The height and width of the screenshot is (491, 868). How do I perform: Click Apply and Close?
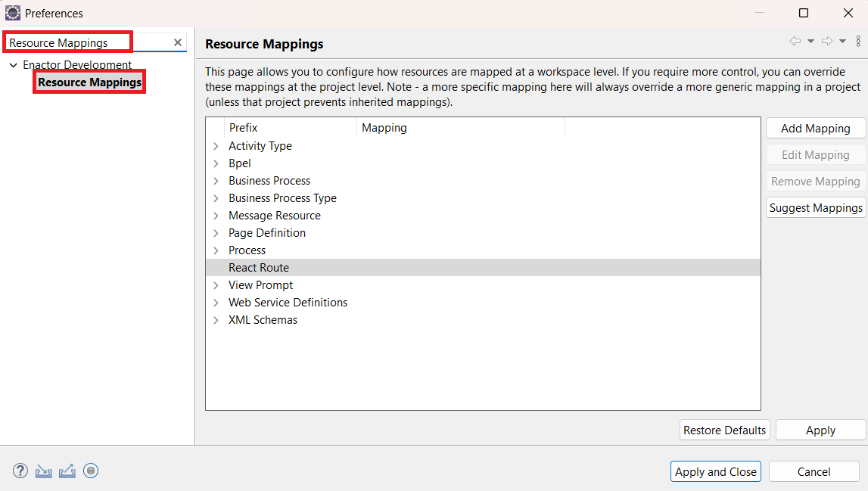click(x=716, y=471)
